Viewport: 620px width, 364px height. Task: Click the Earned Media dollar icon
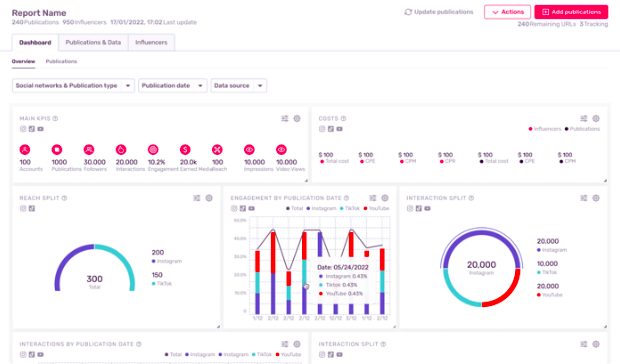coord(185,150)
